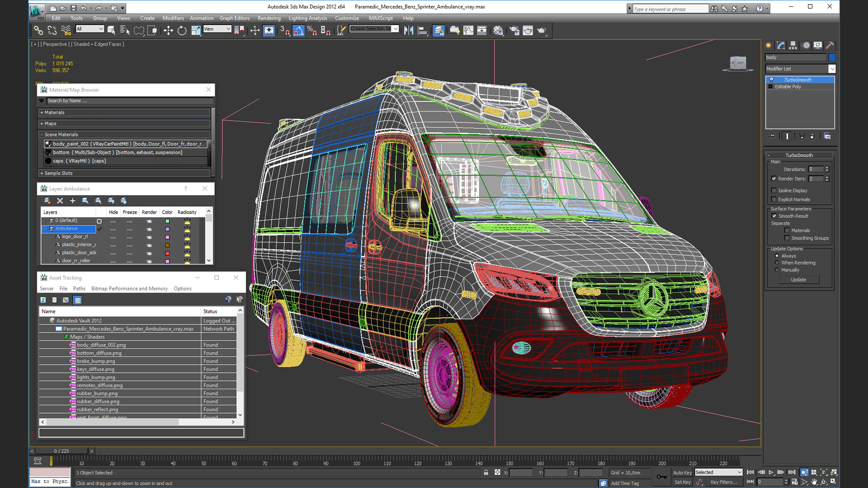
Task: Expand the Materials group in browser
Action: [124, 113]
